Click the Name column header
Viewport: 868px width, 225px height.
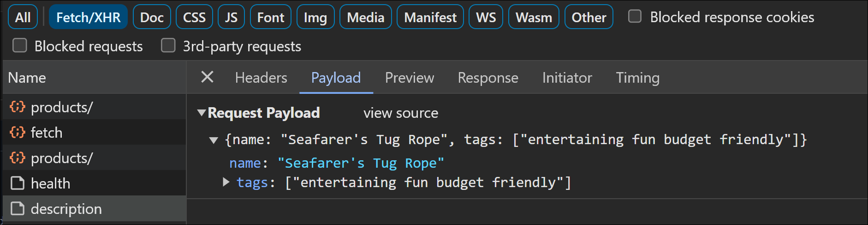pos(27,78)
